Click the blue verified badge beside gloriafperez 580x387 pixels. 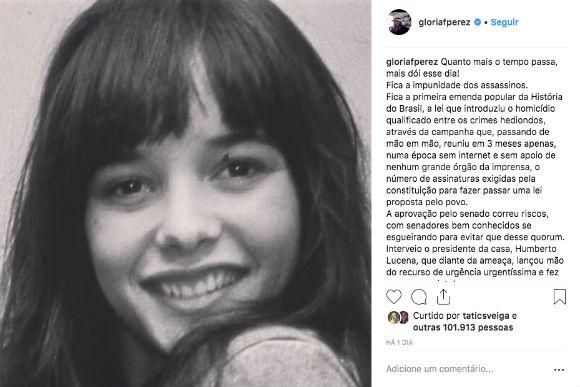click(478, 22)
